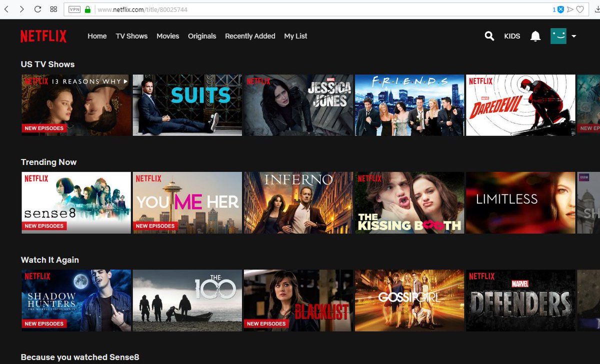Open the You Me Her thumbnail
The width and height of the screenshot is (600, 364).
pos(187,202)
